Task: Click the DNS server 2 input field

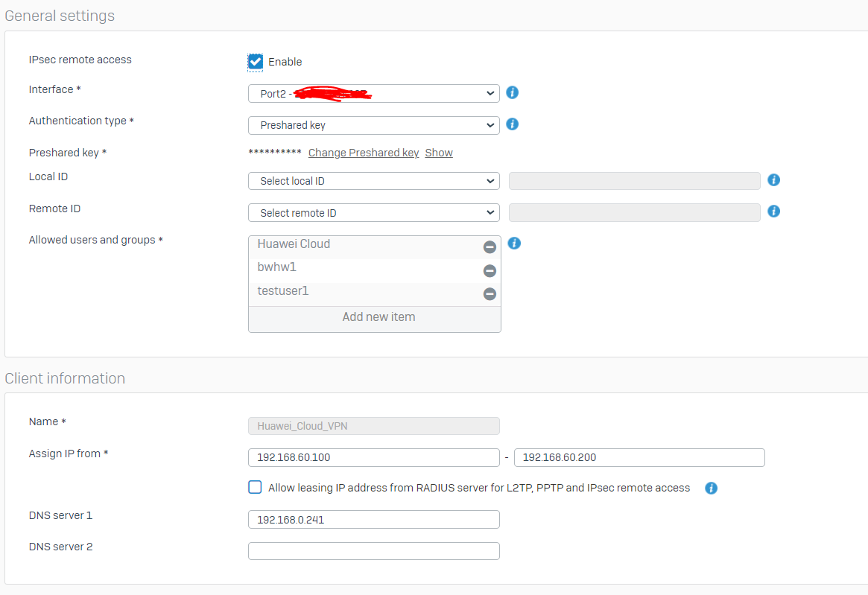Action: click(373, 551)
